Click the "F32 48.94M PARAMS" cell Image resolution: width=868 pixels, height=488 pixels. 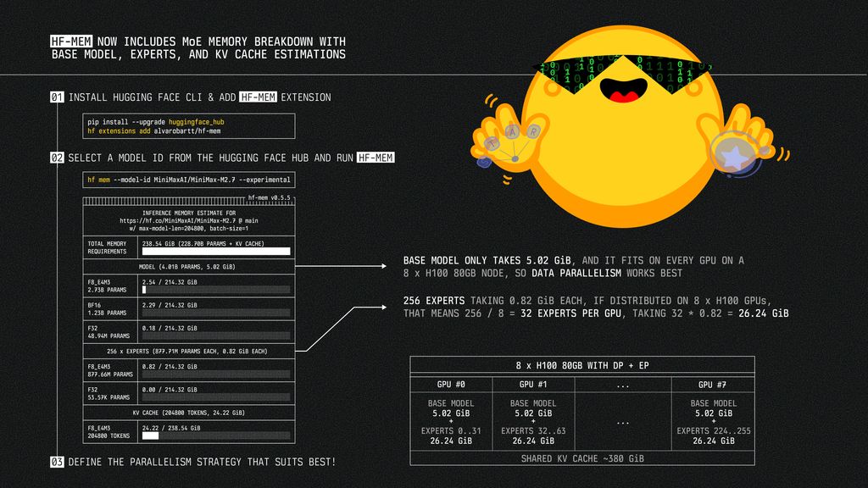coord(110,332)
